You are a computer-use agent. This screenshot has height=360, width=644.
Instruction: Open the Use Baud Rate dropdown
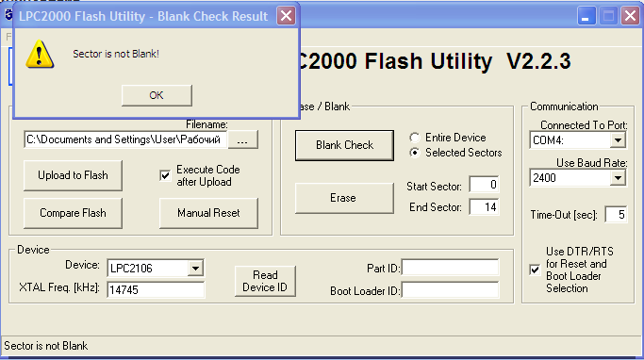pos(618,178)
